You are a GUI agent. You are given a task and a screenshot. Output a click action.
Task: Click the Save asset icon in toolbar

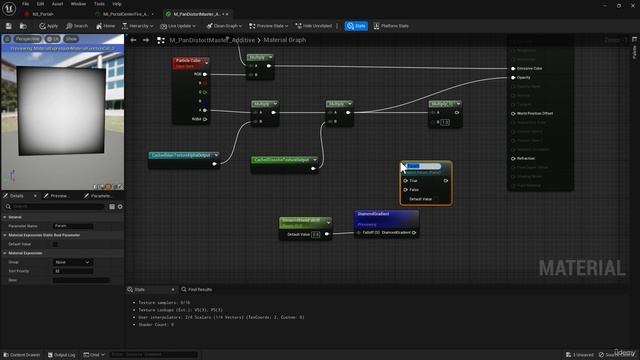[x=9, y=26]
